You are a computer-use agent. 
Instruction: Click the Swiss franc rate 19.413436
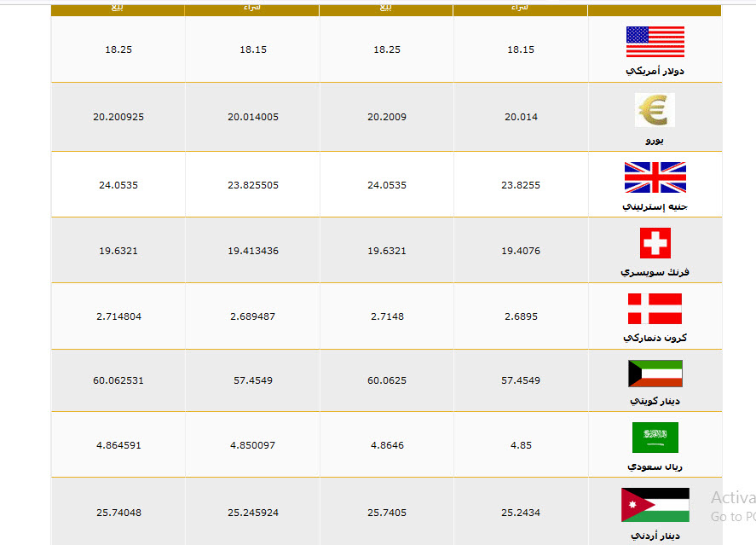253,251
